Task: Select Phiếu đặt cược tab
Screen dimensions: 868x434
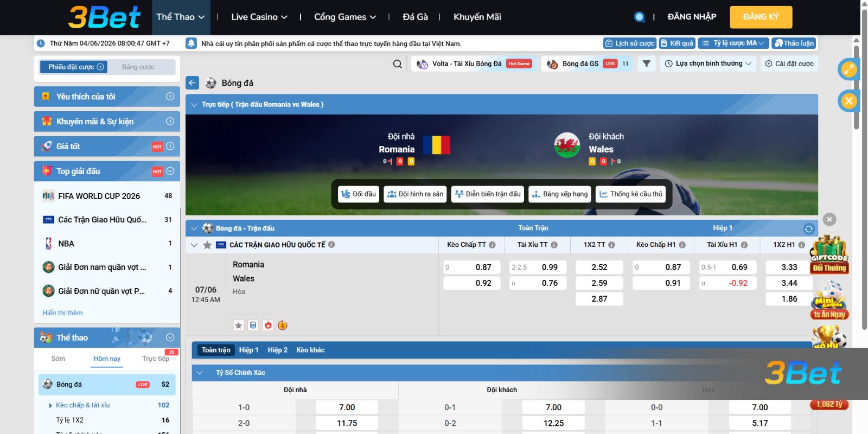Action: pyautogui.click(x=74, y=67)
